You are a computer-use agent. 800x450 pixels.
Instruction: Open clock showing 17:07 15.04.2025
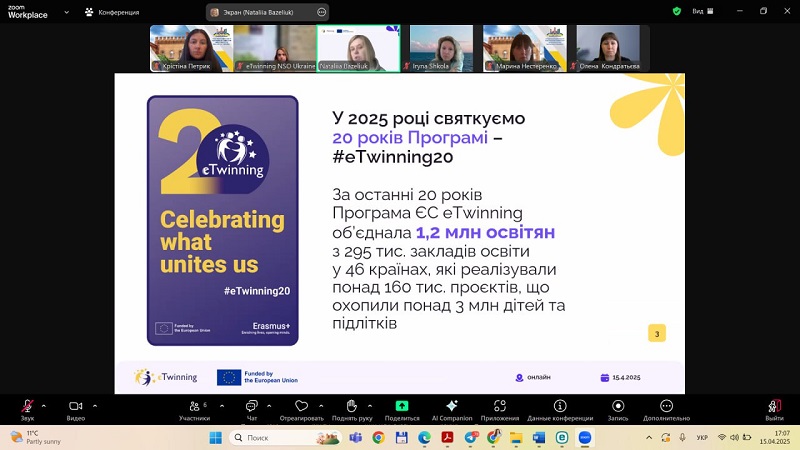[774, 437]
